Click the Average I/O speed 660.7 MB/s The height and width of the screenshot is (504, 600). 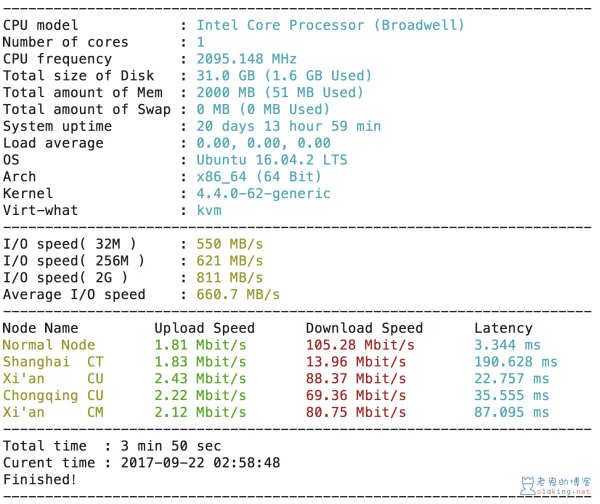point(238,294)
